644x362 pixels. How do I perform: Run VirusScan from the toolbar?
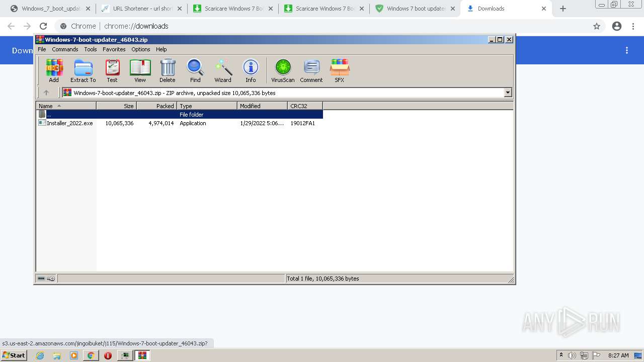(283, 70)
